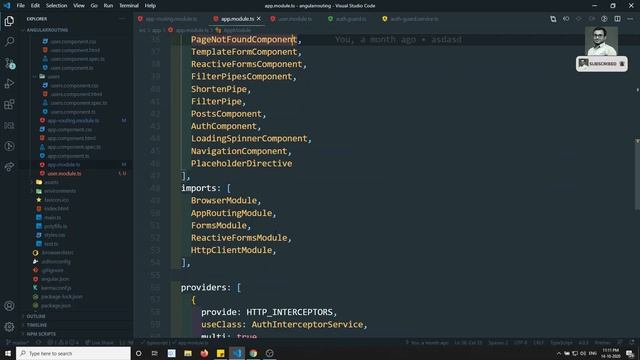Open Sticky Notes yellow taskbar icon
The image size is (640, 360).
point(220,353)
